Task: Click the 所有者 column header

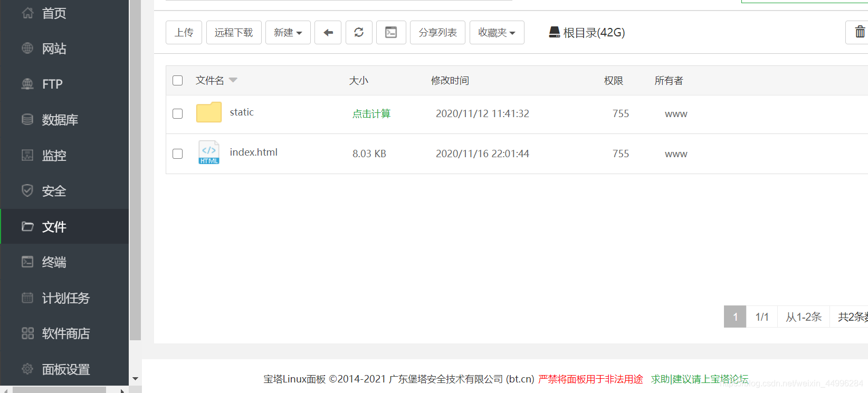Action: coord(669,80)
